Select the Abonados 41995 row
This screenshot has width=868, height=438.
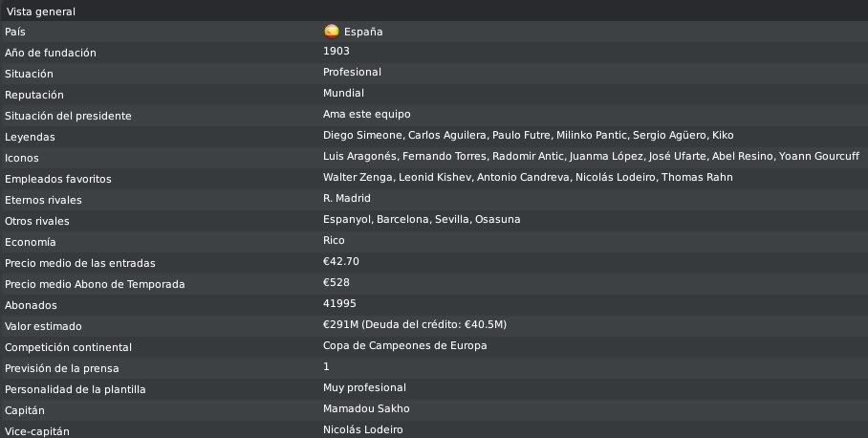coord(434,304)
